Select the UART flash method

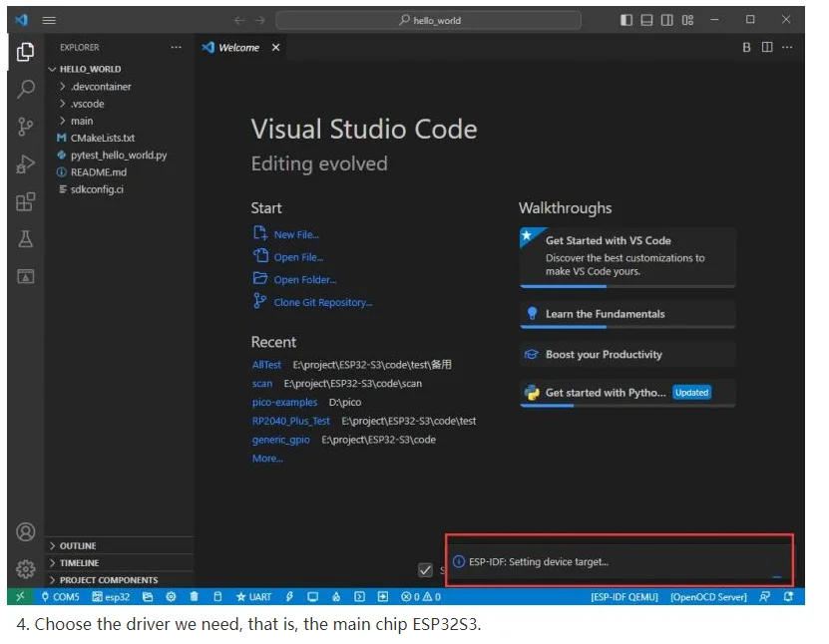click(253, 597)
